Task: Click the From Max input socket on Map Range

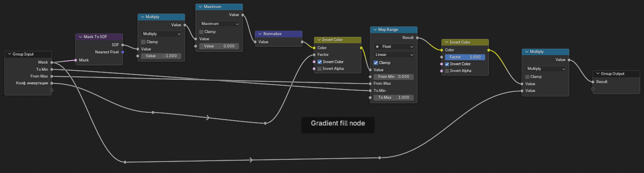Action: coord(370,84)
